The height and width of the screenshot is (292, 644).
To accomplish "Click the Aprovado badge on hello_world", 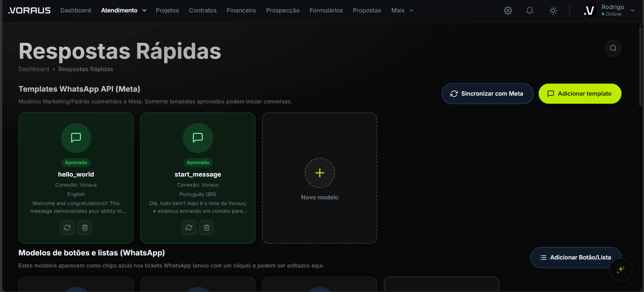I will [x=76, y=162].
